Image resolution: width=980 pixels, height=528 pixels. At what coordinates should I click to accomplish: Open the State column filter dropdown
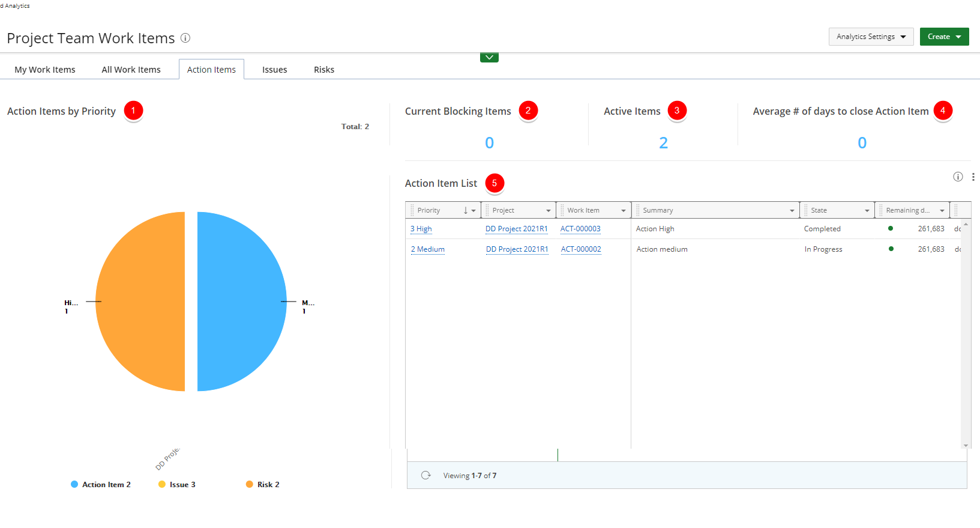pyautogui.click(x=867, y=211)
